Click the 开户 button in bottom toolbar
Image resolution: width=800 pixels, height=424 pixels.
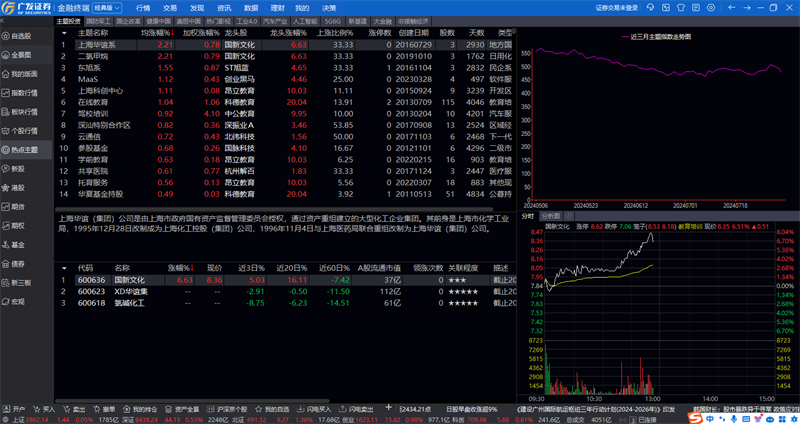[14, 409]
